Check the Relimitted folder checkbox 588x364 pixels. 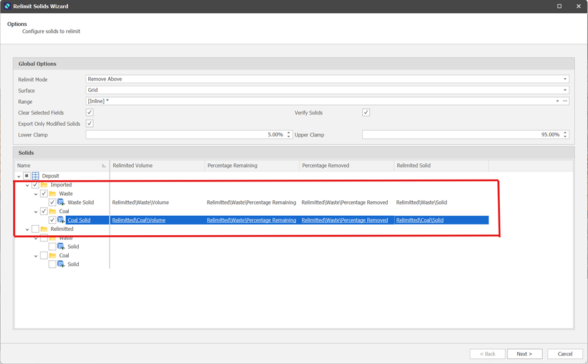point(35,230)
